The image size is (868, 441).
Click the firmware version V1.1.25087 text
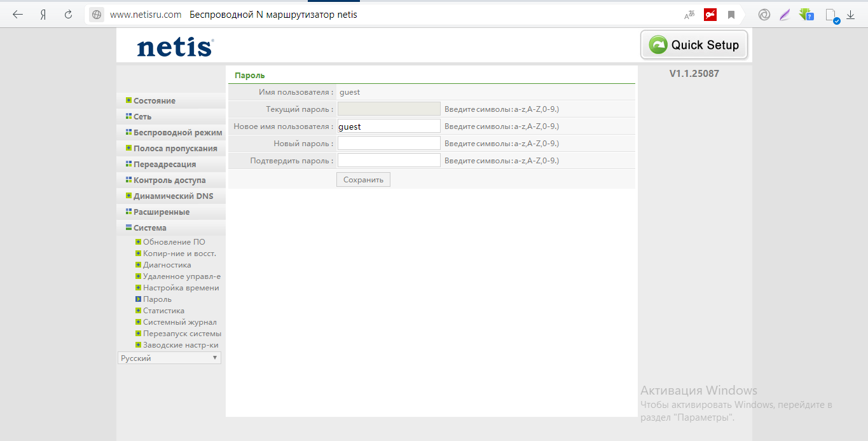[x=694, y=74]
